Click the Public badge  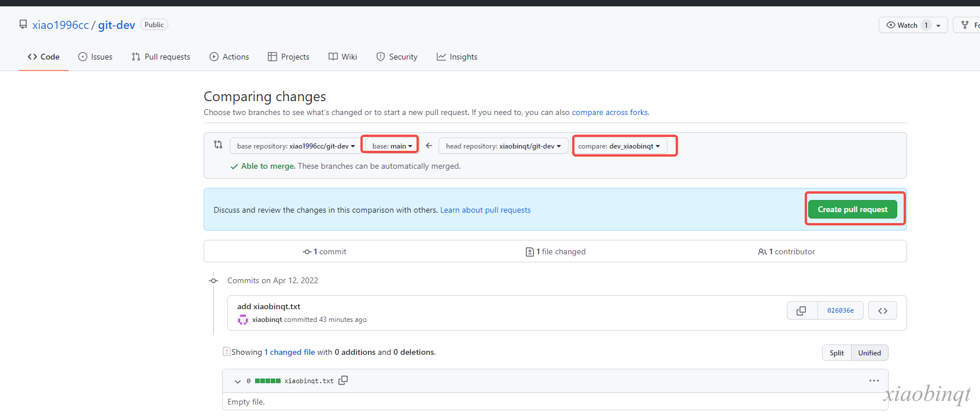[154, 25]
